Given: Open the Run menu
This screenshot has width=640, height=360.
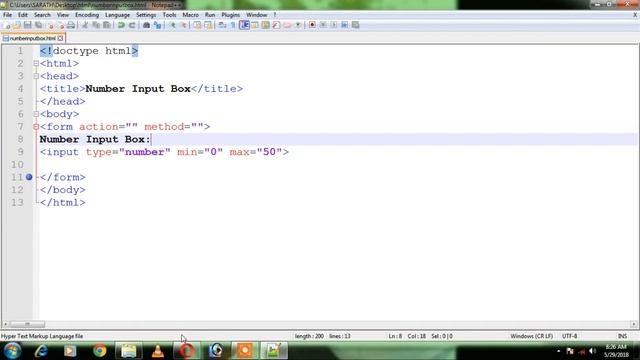Looking at the screenshot, I should point(210,15).
